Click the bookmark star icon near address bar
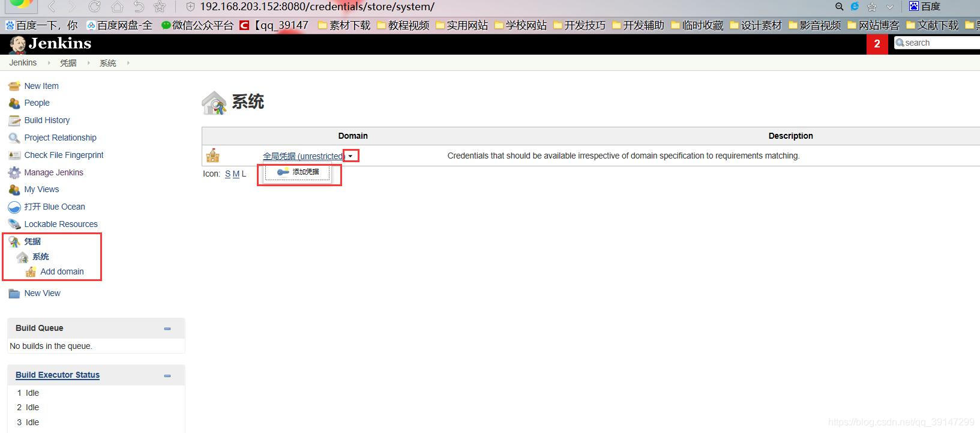 pos(159,7)
